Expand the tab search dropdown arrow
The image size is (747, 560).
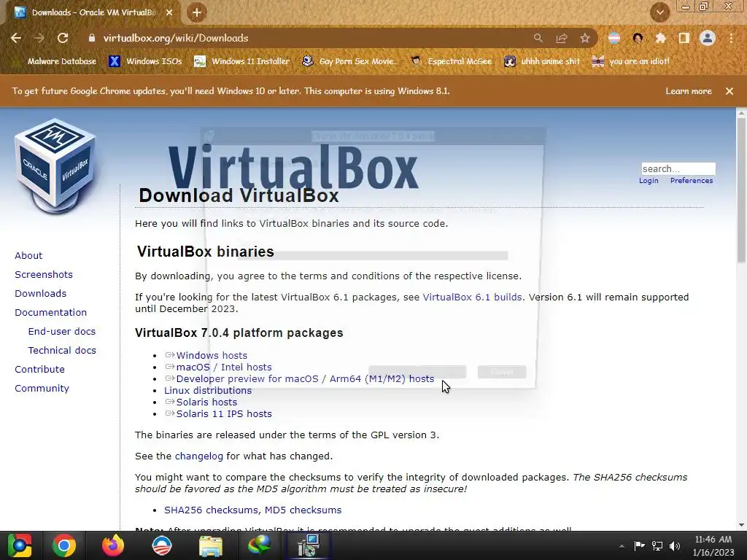tap(659, 13)
